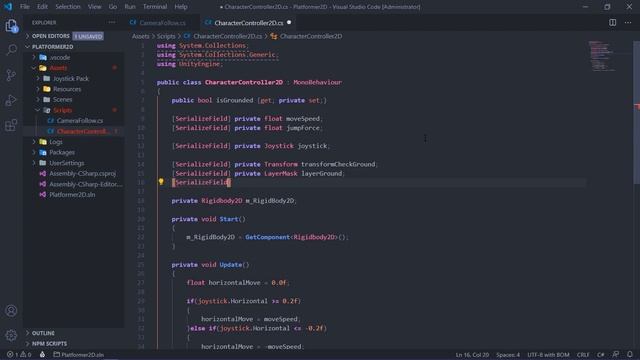Click Ln 16, Col 20 cursor position

click(x=472, y=355)
